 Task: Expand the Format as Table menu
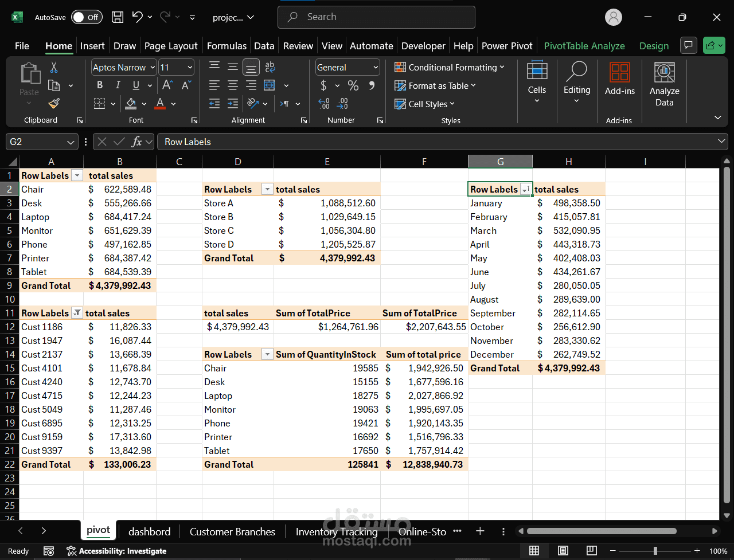pyautogui.click(x=435, y=85)
